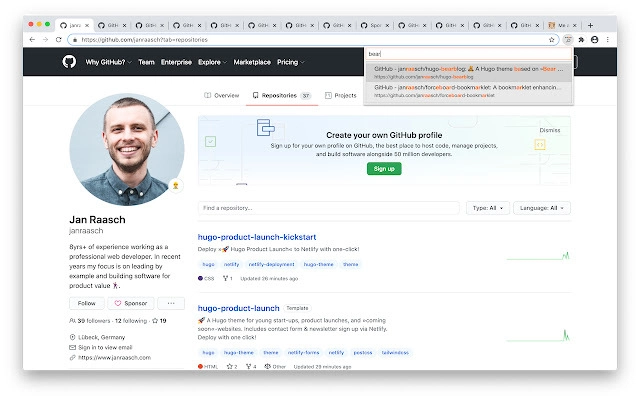Screen dimensions: 640x400
Task: Open a new tab with the plus button
Action: point(590,25)
